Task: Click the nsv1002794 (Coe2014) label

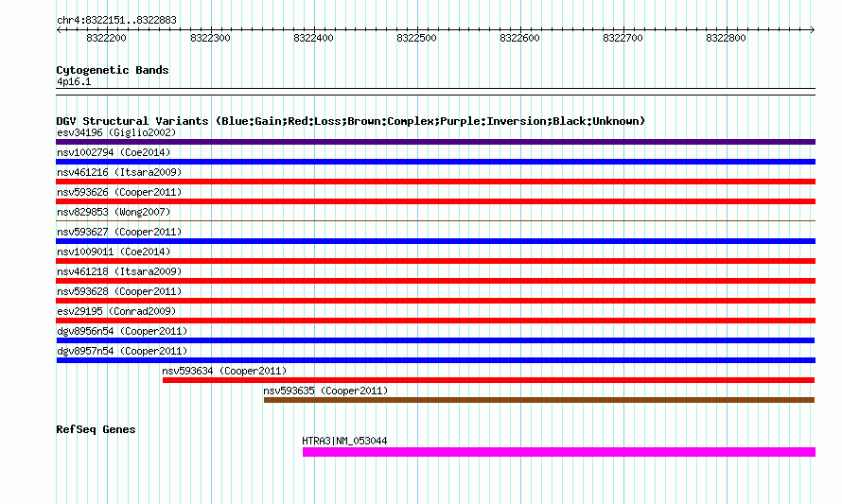Action: point(114,152)
